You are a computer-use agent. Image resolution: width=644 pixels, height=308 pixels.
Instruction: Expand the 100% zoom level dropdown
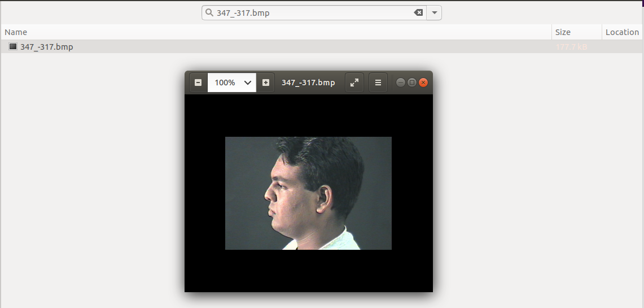247,83
